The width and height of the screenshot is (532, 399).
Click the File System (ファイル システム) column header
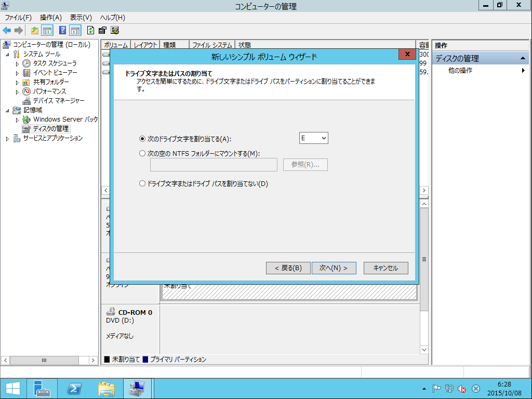(x=212, y=45)
